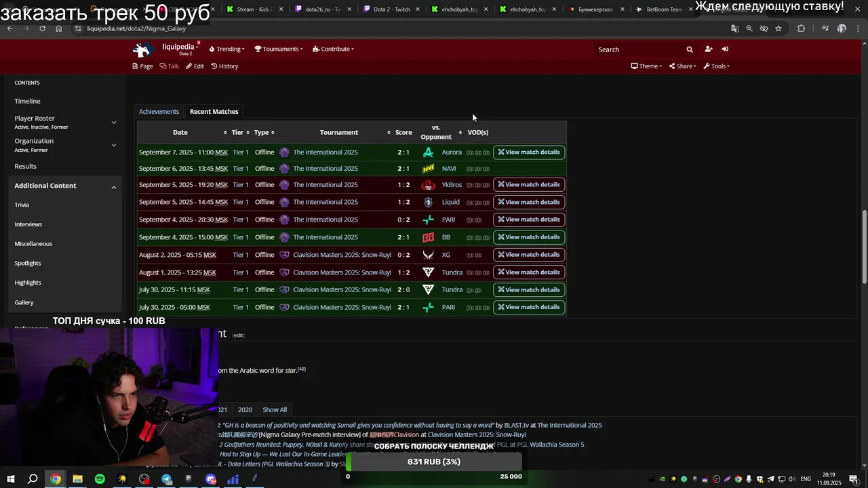The image size is (868, 488).
Task: Open the Contribute dropdown menu
Action: 334,49
